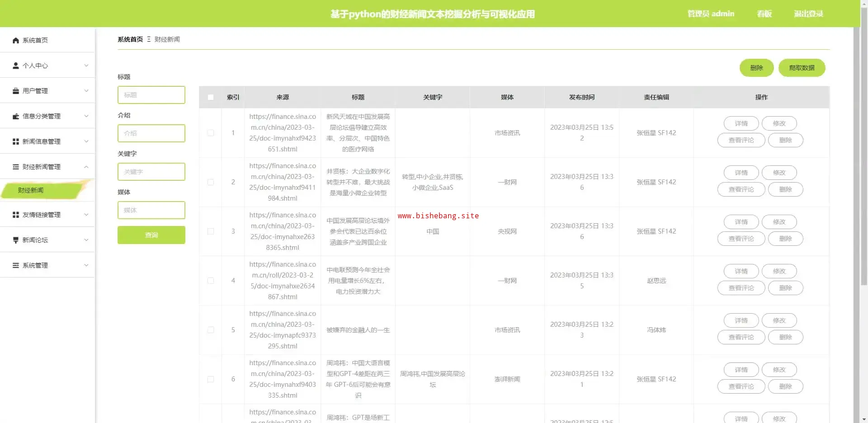
Task: Click the folder icon for 信息分类管理
Action: 16,116
